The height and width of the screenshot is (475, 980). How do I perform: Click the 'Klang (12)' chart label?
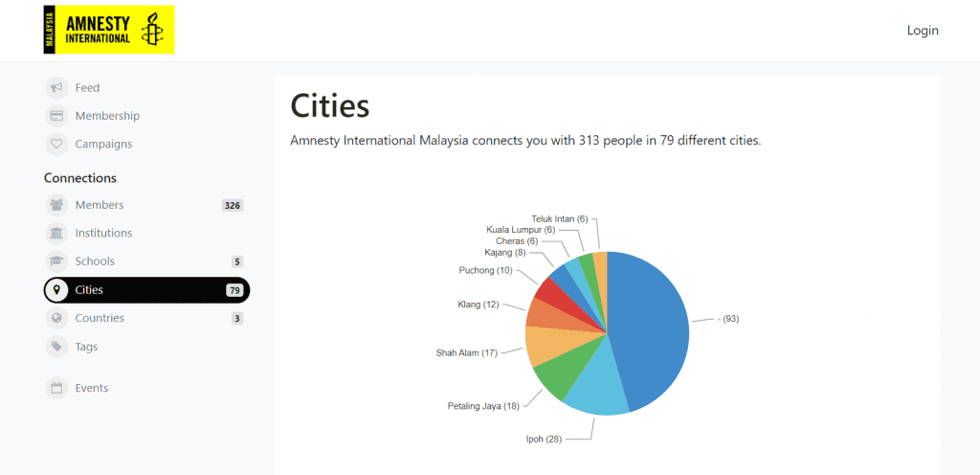click(479, 305)
